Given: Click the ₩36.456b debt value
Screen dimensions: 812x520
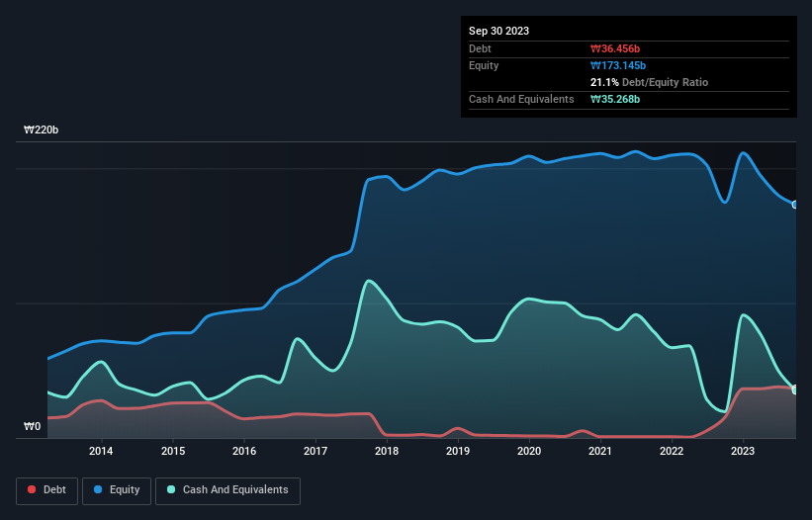Looking at the screenshot, I should click(615, 48).
